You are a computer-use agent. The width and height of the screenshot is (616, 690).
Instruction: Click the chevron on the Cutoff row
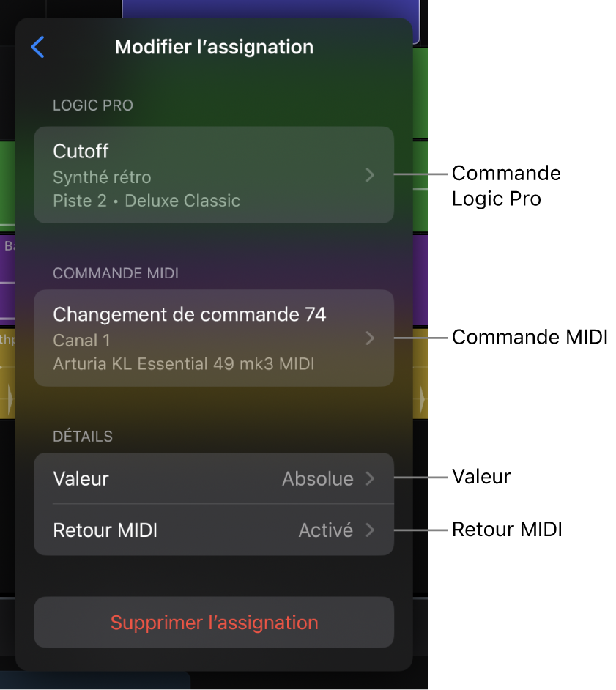(x=370, y=174)
